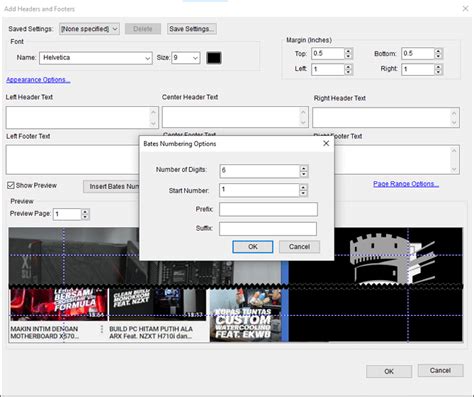474x397 pixels.
Task: Open the black font color swatch
Action: (214, 58)
